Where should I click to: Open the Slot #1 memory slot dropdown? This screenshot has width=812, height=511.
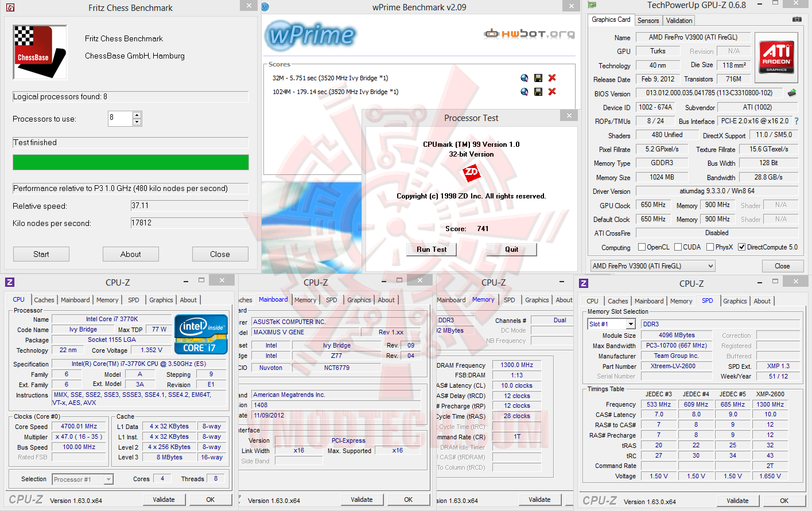[611, 324]
